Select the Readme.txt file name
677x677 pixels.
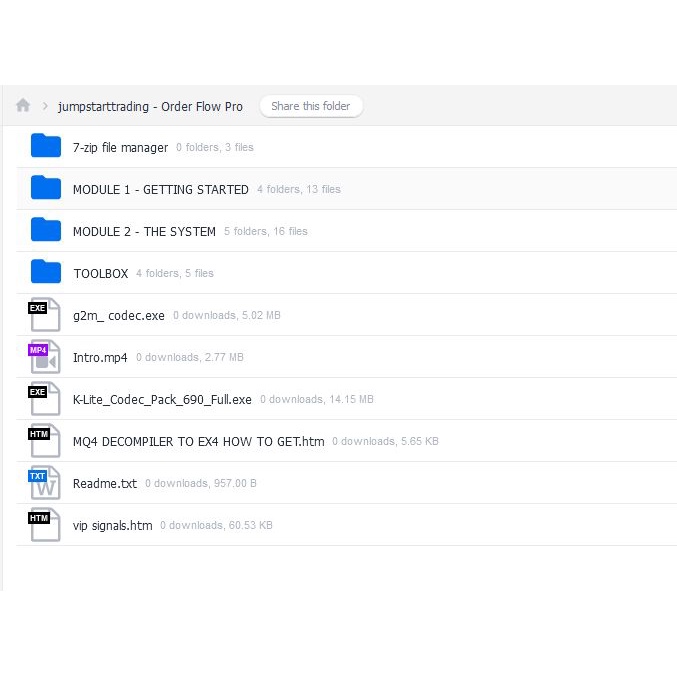point(104,483)
